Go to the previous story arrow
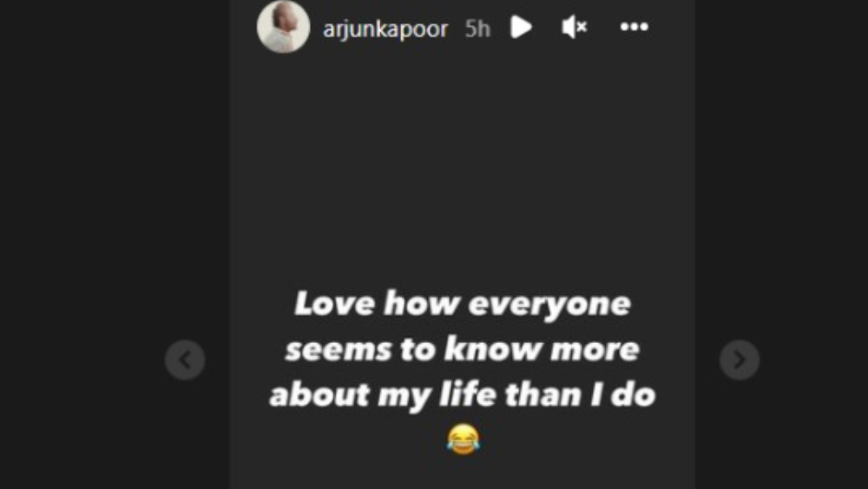The image size is (868, 489). (x=185, y=360)
